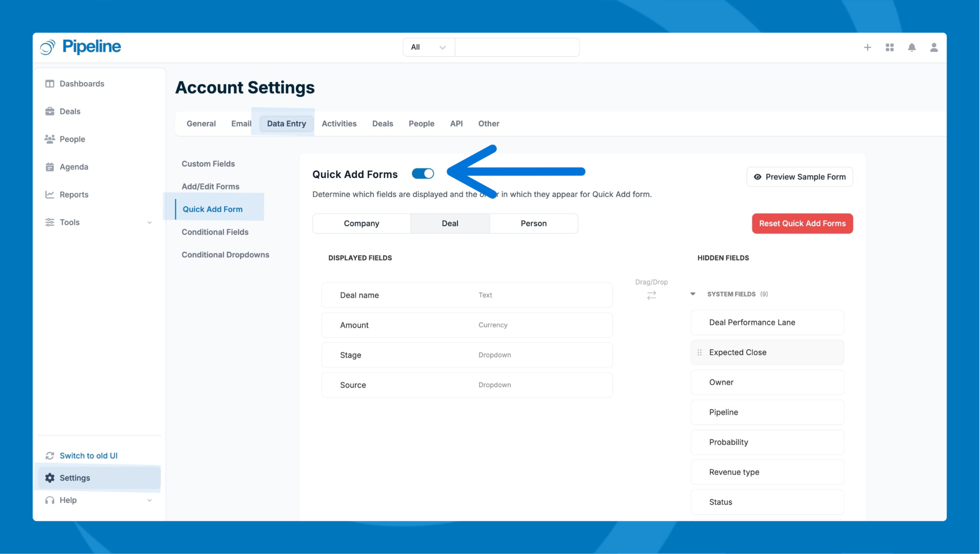The height and width of the screenshot is (554, 980).
Task: Open Conditional Fields section
Action: [x=215, y=232]
